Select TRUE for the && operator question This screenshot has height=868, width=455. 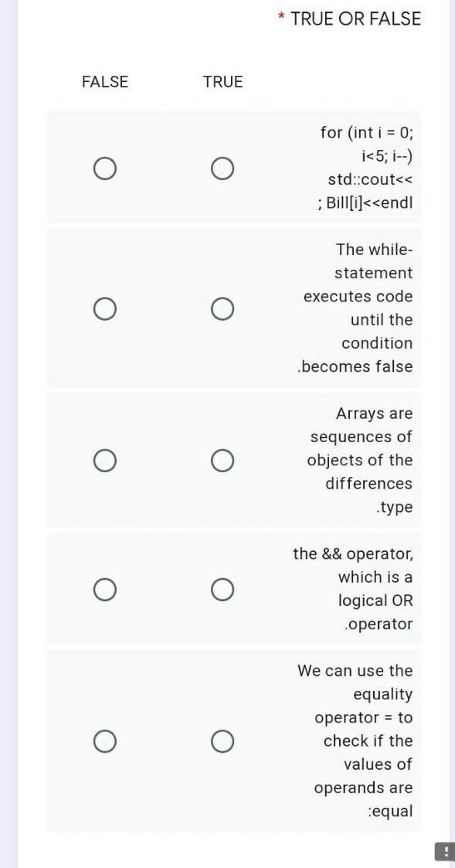(222, 589)
